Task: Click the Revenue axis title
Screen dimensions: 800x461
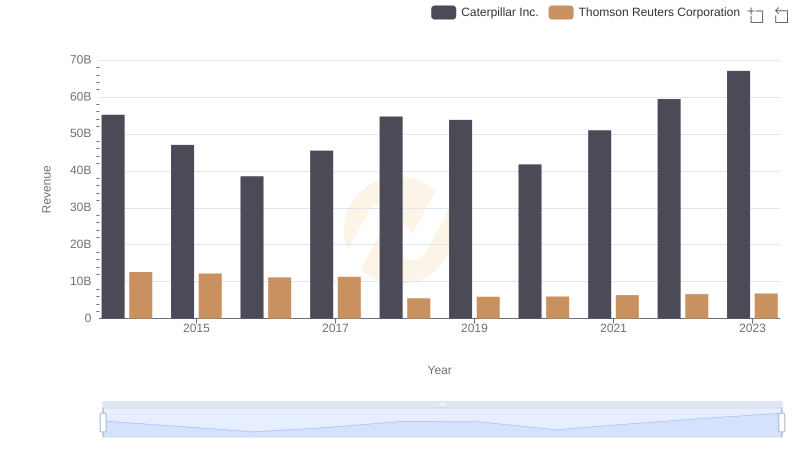Action: click(x=46, y=189)
